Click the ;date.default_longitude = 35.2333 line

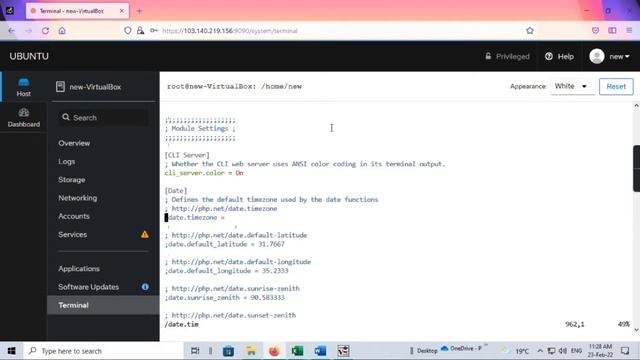pyautogui.click(x=227, y=271)
